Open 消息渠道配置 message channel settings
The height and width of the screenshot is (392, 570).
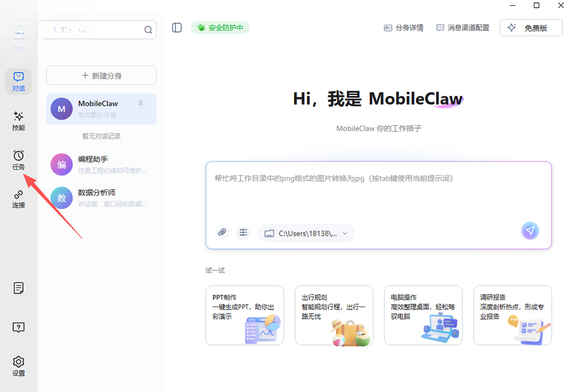tap(463, 28)
